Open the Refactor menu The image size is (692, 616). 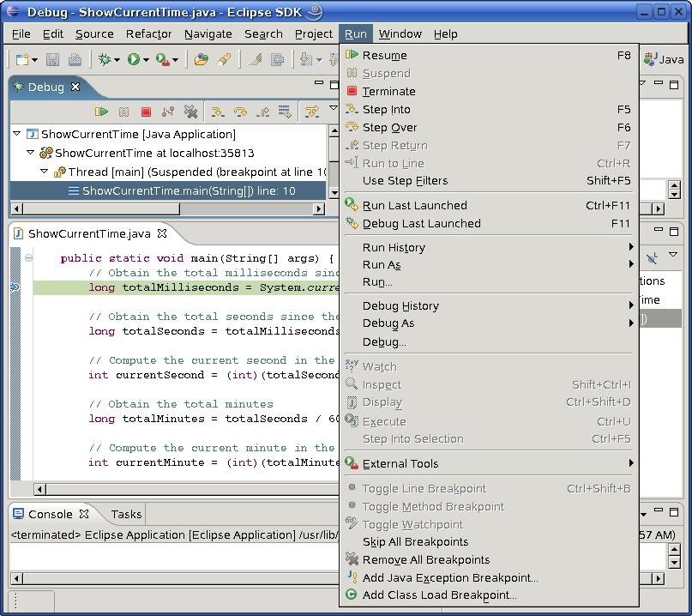point(148,34)
